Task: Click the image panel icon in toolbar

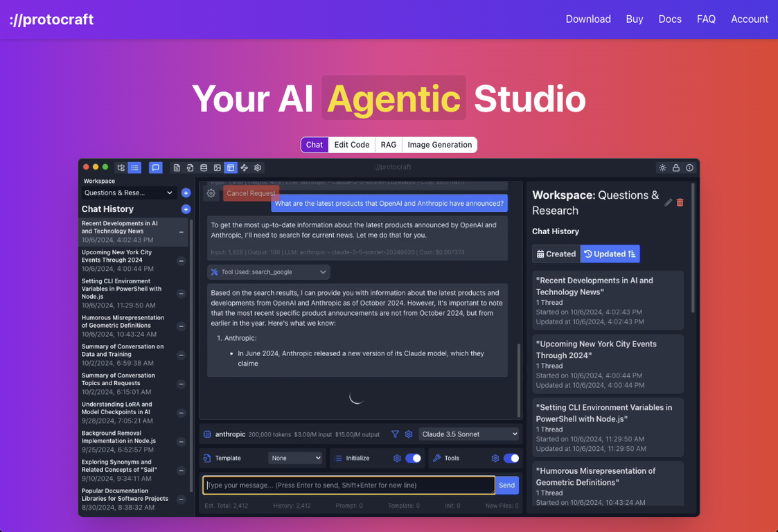Action: (x=218, y=168)
